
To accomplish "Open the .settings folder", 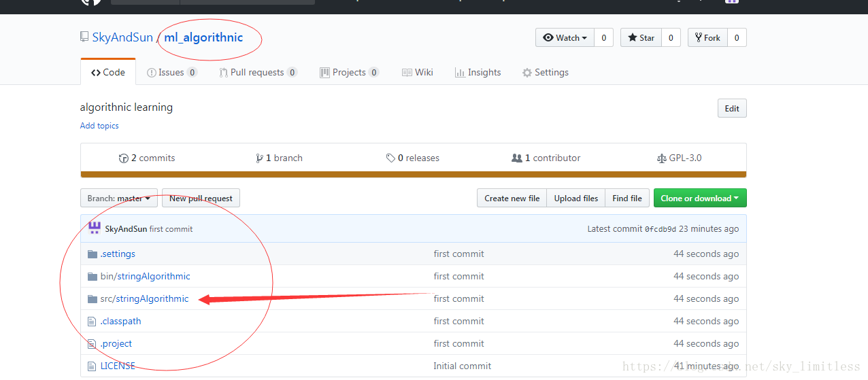I will (118, 254).
